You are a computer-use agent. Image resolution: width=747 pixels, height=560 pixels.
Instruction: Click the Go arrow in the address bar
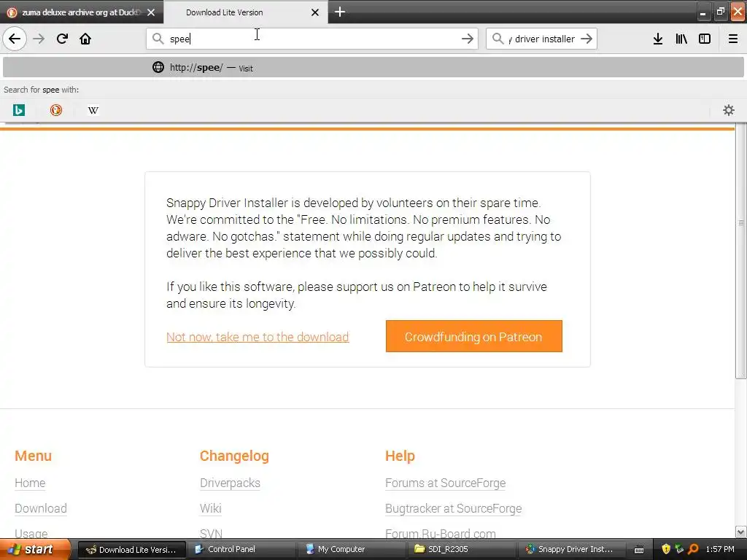pyautogui.click(x=468, y=39)
